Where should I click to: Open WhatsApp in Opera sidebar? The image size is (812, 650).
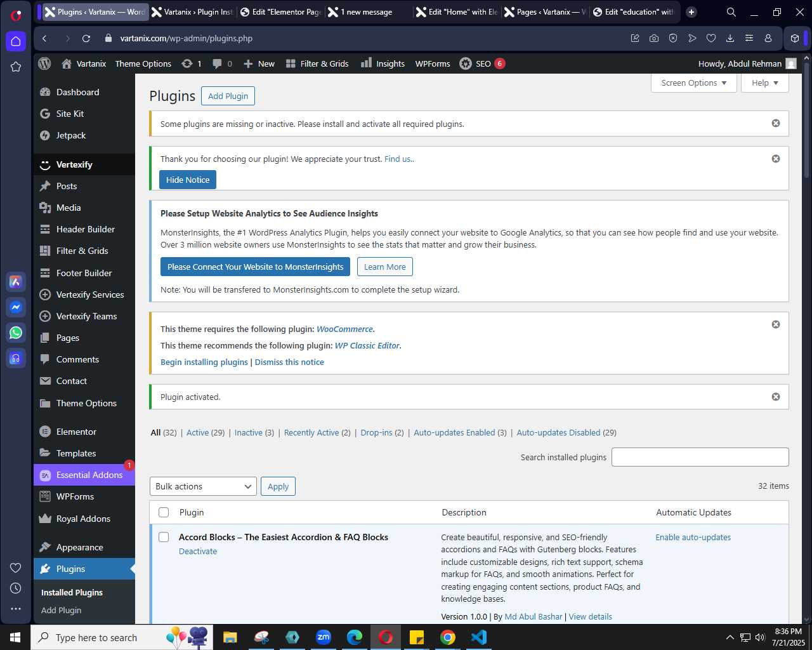point(16,333)
